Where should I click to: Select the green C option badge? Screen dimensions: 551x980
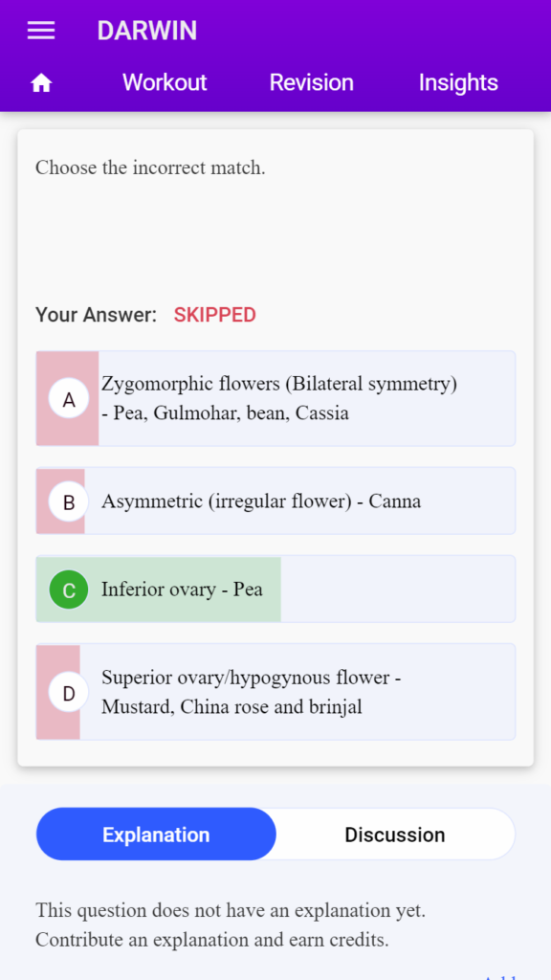[x=69, y=590]
